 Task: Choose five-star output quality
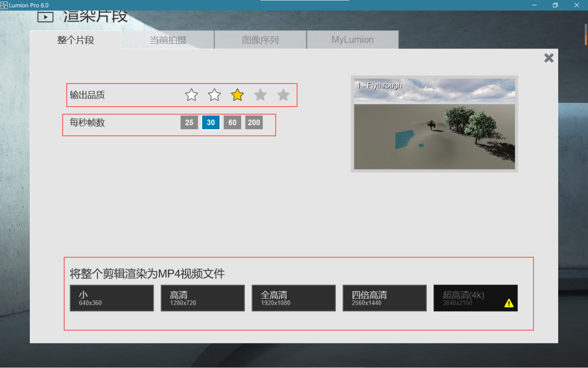pos(283,95)
